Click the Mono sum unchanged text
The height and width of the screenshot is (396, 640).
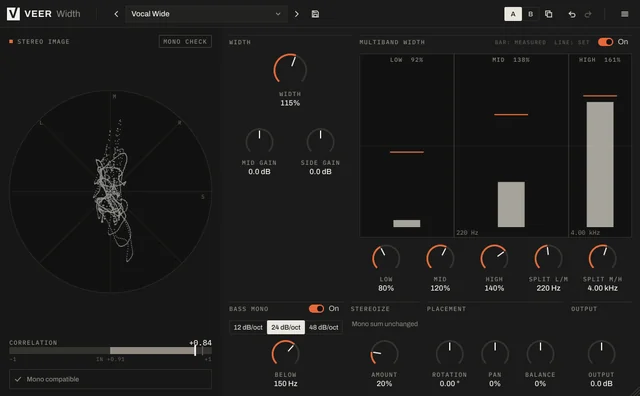(384, 324)
